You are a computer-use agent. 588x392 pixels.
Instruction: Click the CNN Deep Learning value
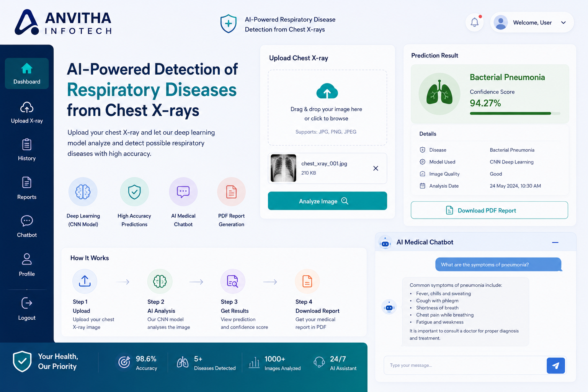(511, 162)
